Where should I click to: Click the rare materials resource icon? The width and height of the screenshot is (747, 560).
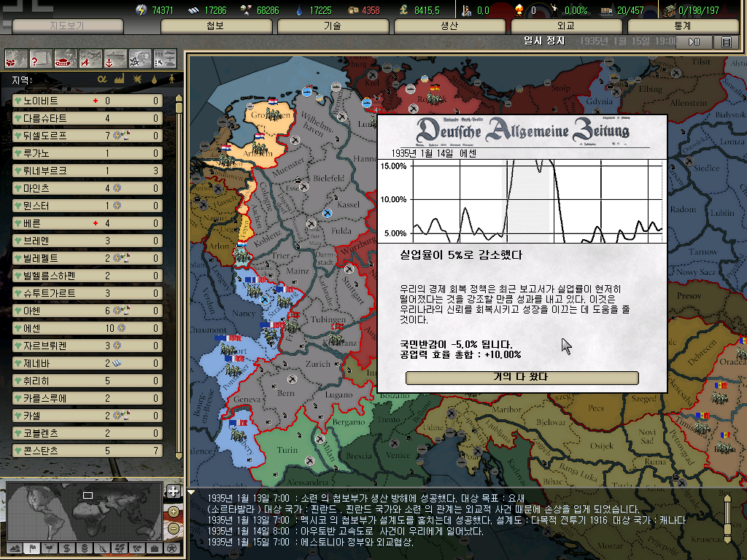[246, 10]
